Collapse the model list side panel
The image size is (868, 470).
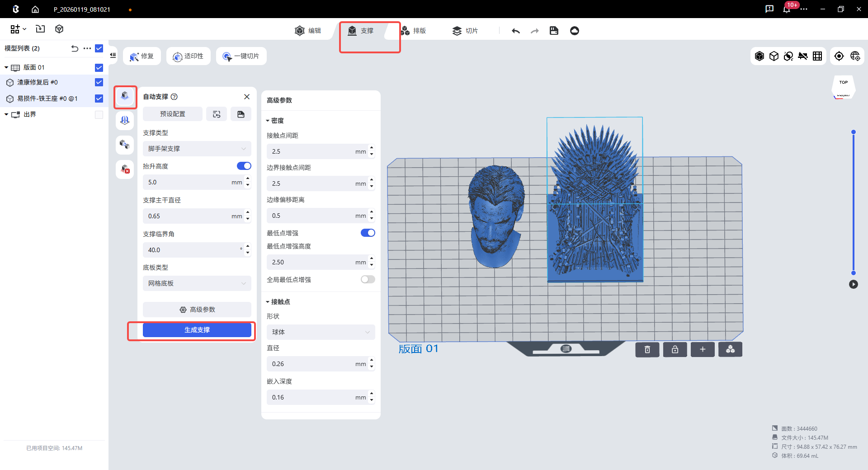[x=113, y=56]
